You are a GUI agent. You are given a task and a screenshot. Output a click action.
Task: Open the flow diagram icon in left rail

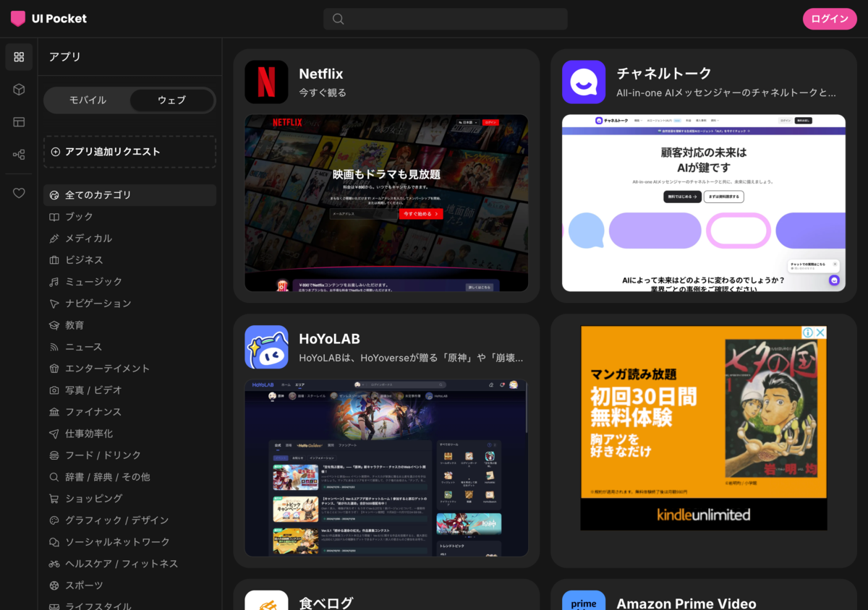[19, 154]
